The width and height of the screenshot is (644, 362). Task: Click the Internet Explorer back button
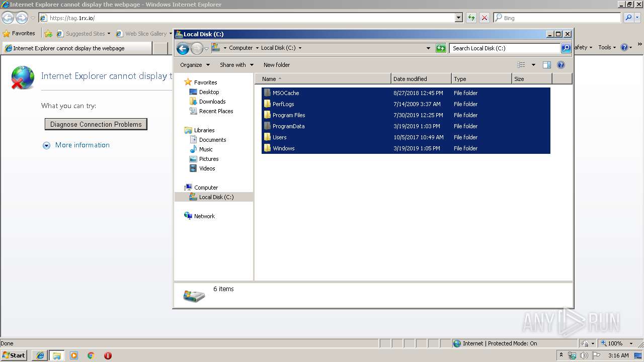click(x=8, y=18)
